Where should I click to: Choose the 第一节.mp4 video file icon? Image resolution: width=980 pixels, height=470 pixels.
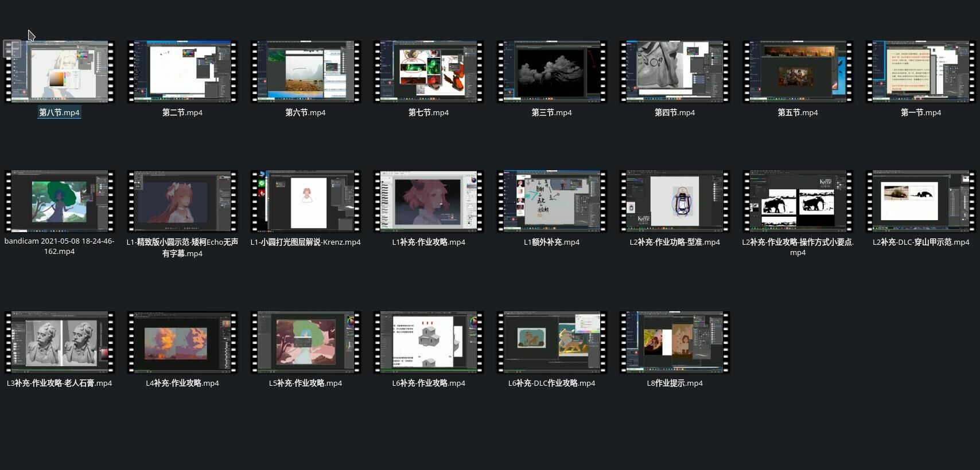[921, 72]
